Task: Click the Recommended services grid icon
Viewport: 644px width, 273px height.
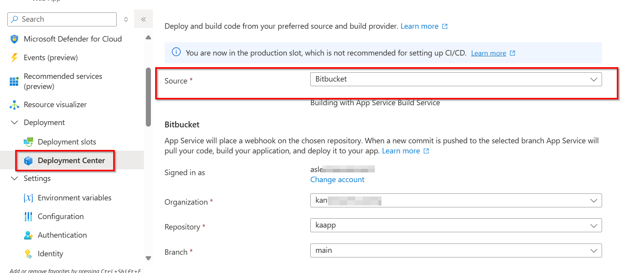Action: point(14,81)
